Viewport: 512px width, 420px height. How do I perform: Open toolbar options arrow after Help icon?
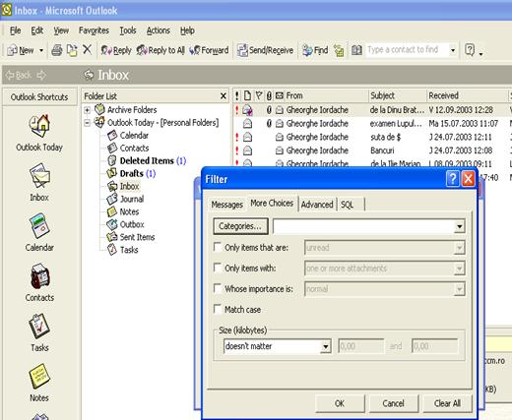click(x=480, y=54)
